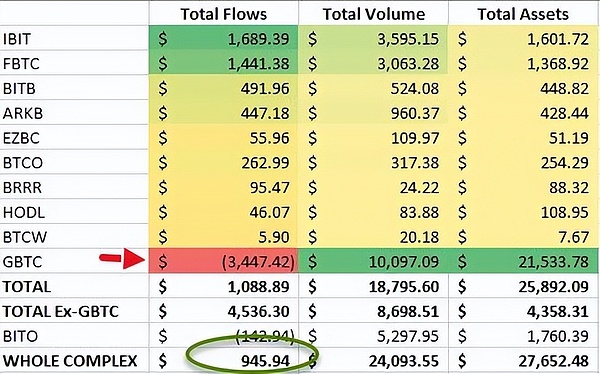The image size is (600, 374).
Task: Select GBTC assets value 21,533.78
Action: coord(554,262)
